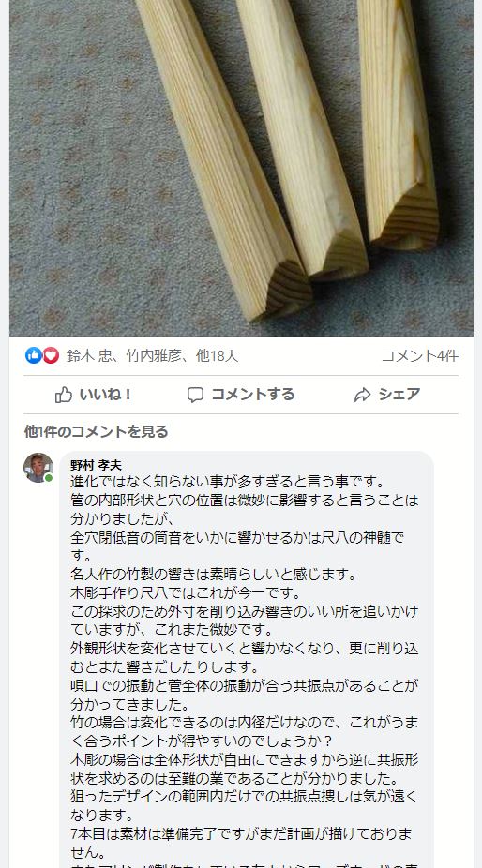The width and height of the screenshot is (482, 868).
Task: Click the thumbs-up outline icon beside いいね!
Action: [64, 395]
